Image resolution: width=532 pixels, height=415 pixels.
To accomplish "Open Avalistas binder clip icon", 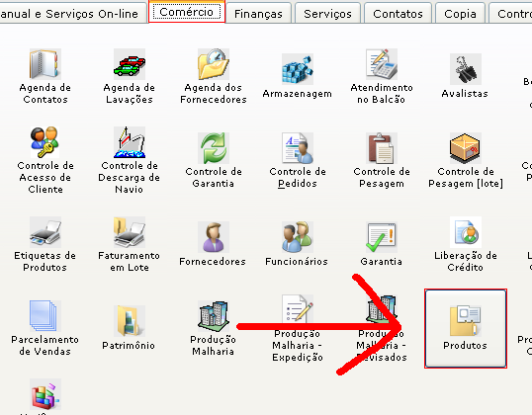I will pos(466,69).
